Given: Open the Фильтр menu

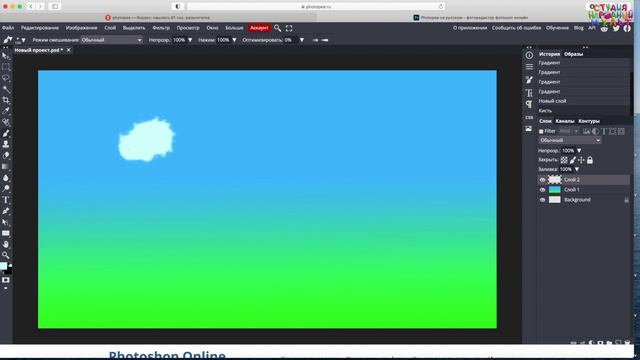Looking at the screenshot, I should pos(161,28).
